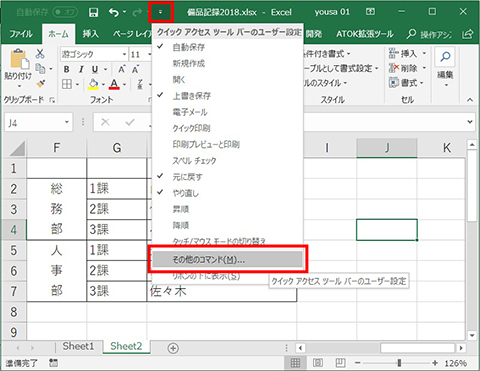
Task: Toggle 自動保存 menu option
Action: pos(227,47)
